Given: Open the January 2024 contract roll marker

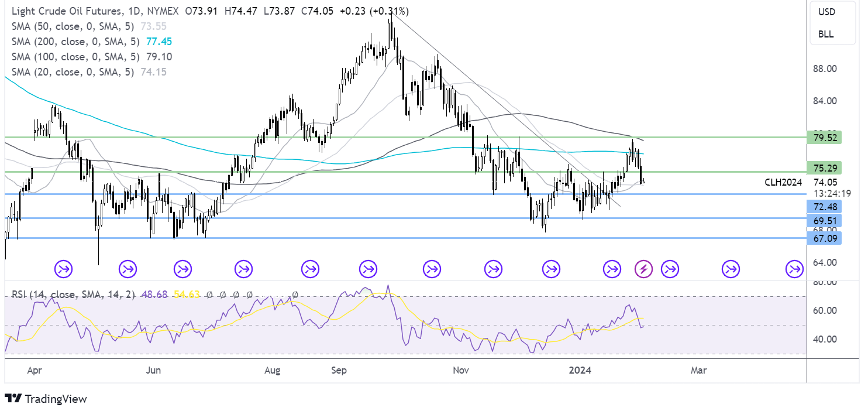Looking at the screenshot, I should tap(612, 269).
